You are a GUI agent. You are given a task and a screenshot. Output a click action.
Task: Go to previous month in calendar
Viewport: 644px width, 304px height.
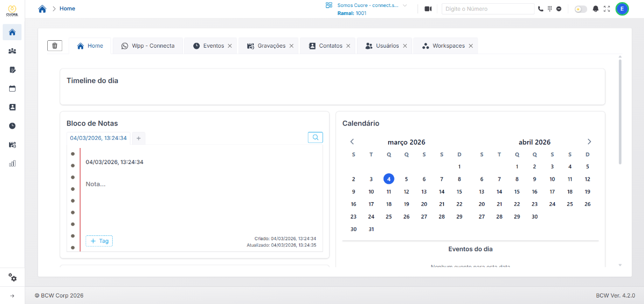pos(352,142)
